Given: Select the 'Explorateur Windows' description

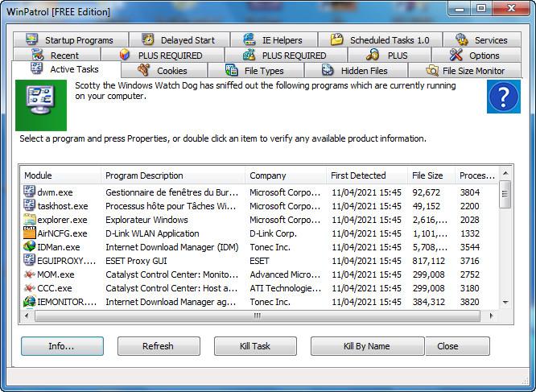Looking at the screenshot, I should tap(146, 220).
